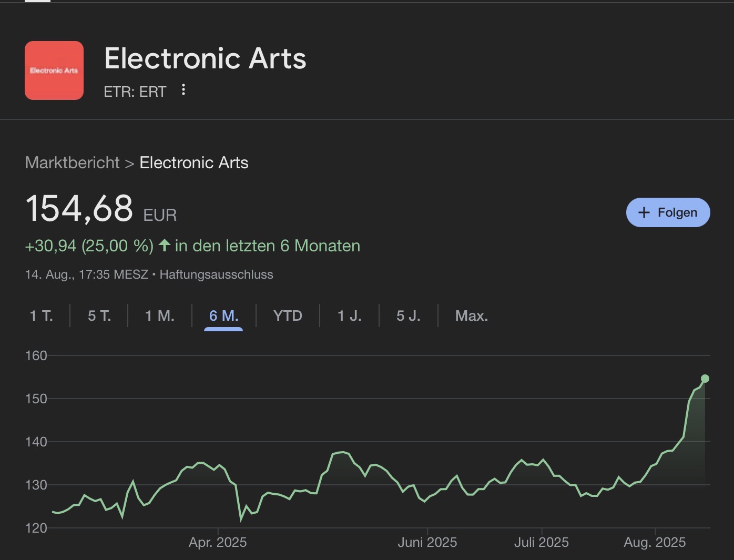Click the current price dot on chart

pos(705,379)
